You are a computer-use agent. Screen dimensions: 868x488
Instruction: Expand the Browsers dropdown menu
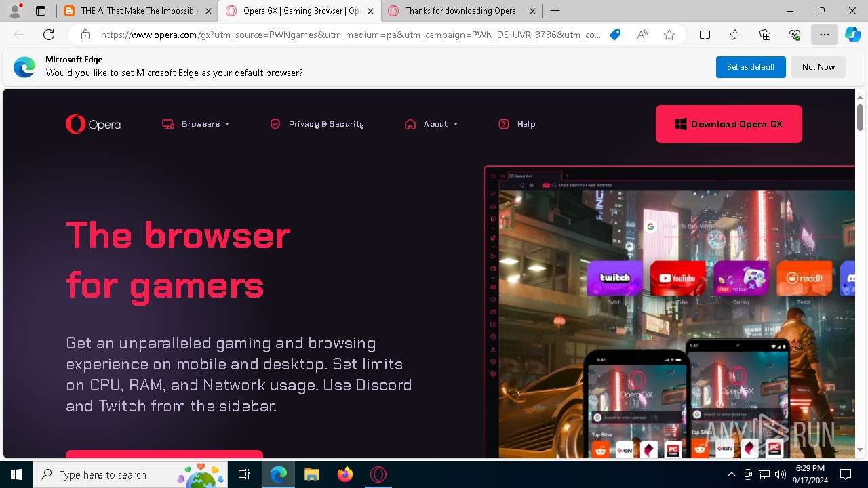(x=196, y=124)
